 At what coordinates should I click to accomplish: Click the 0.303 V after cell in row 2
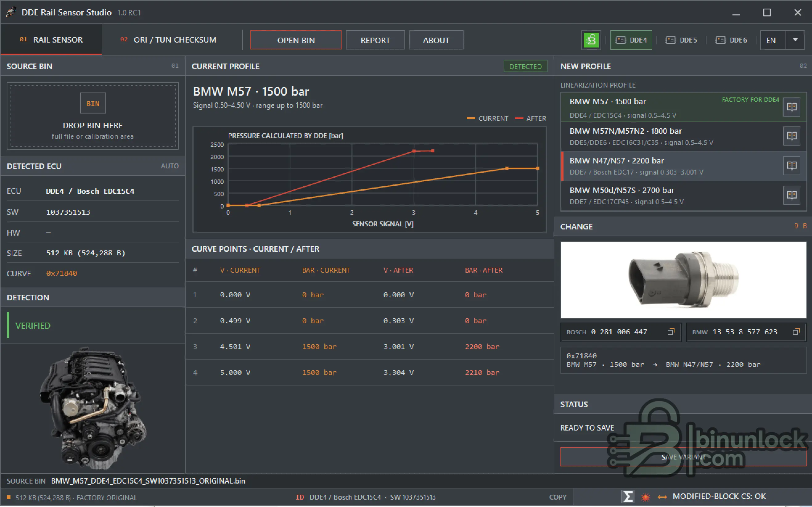tap(399, 320)
